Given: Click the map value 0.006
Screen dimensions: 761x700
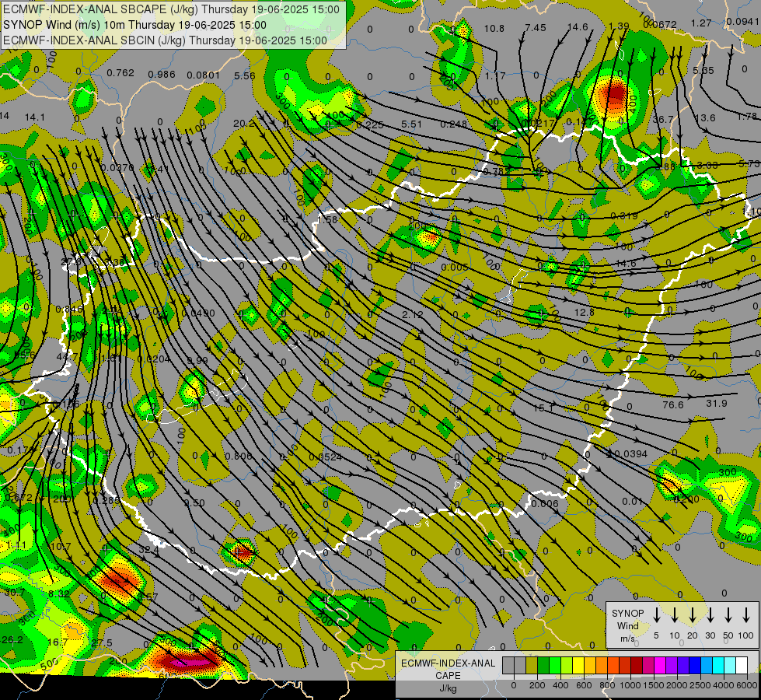Looking at the screenshot, I should 545,504.
